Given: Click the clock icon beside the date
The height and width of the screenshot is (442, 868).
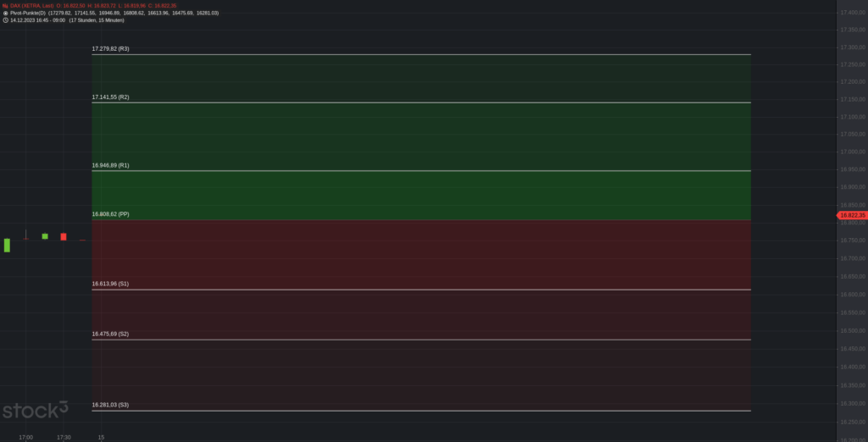Looking at the screenshot, I should point(5,20).
